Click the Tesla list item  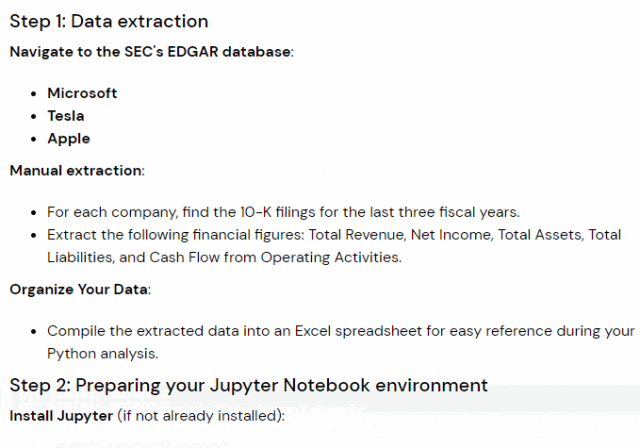pyautogui.click(x=66, y=116)
